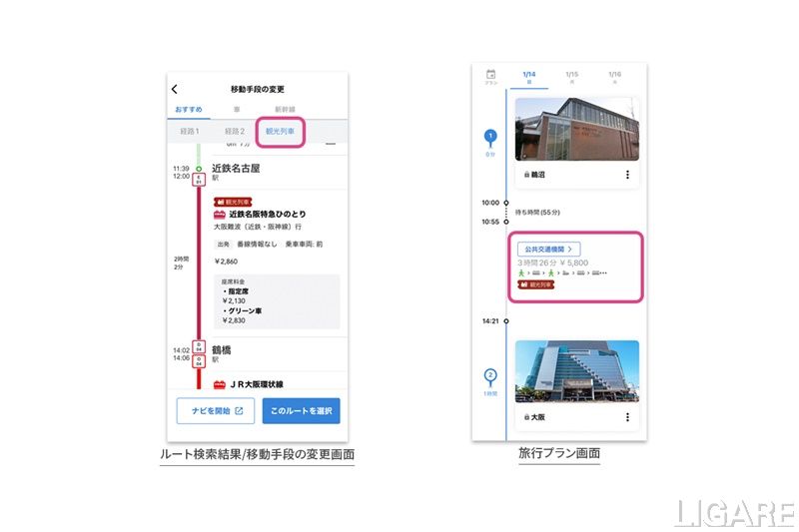Open the three-dot menu for 大阪

[x=627, y=417]
